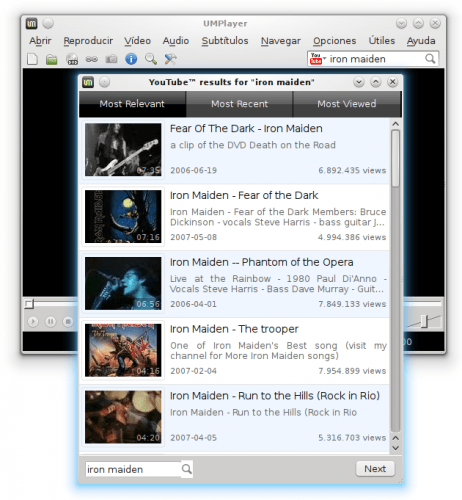Image resolution: width=462 pixels, height=500 pixels.
Task: Switch to Most Recent tab
Action: pos(239,104)
